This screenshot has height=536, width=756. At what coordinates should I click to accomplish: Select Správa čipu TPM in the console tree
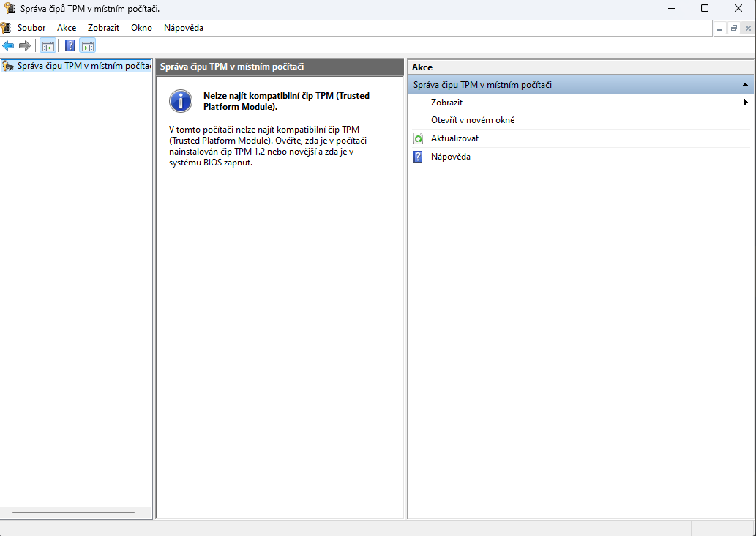(77, 65)
